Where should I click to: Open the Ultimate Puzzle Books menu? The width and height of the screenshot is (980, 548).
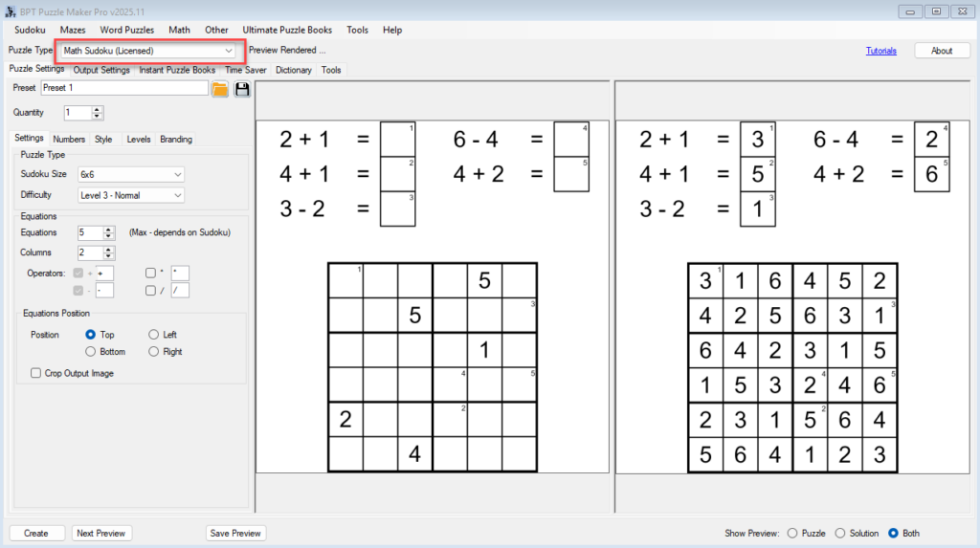click(287, 30)
